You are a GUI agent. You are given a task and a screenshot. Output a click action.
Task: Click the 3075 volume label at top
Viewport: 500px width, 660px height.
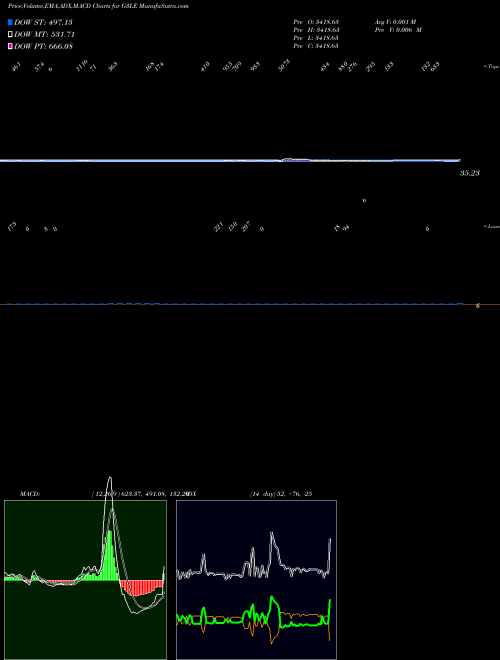285,66
